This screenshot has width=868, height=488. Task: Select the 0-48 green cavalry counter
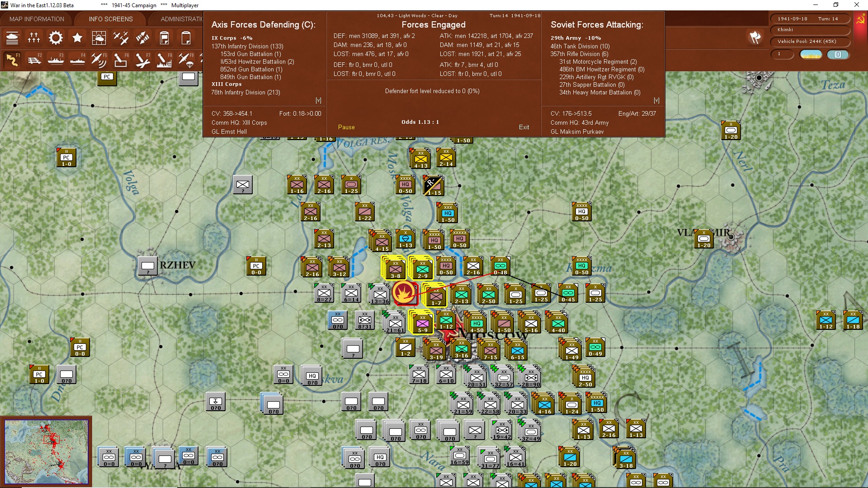click(500, 267)
